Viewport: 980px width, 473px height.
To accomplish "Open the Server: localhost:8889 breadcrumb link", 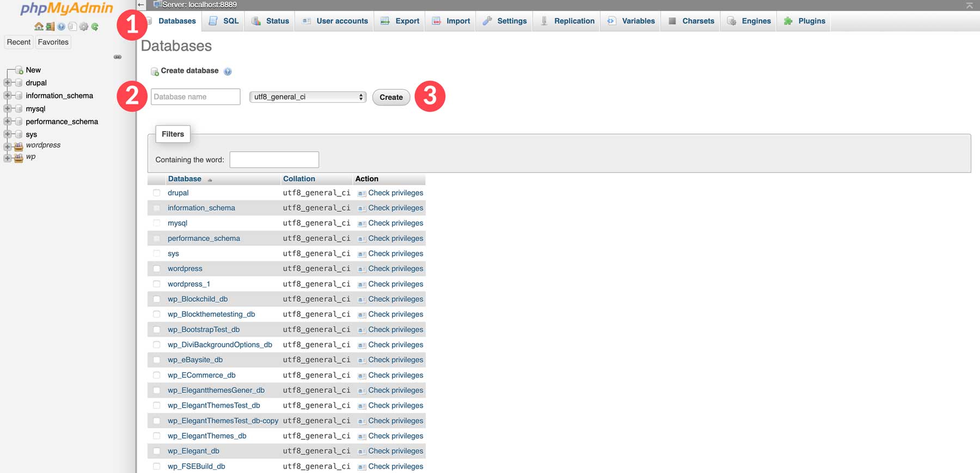I will [199, 4].
